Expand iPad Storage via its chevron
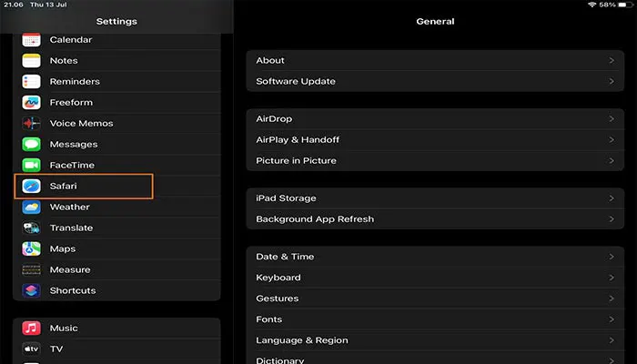The width and height of the screenshot is (637, 364). coord(612,198)
